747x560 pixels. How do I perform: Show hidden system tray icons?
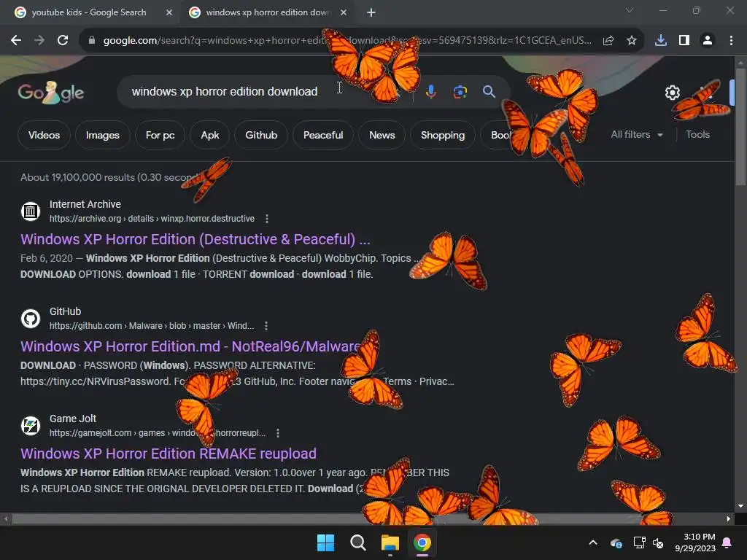(592, 542)
